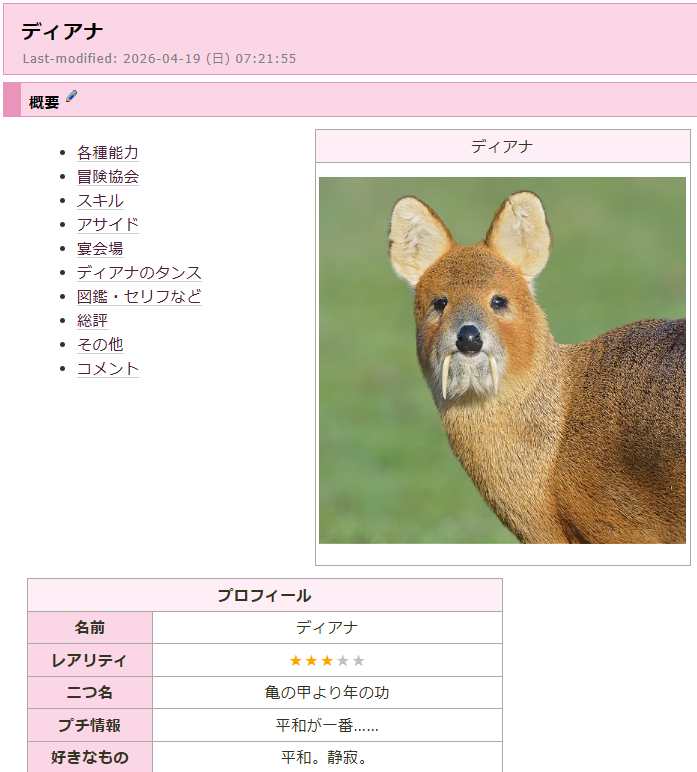Click the star rating in the レアリティ row

327,660
